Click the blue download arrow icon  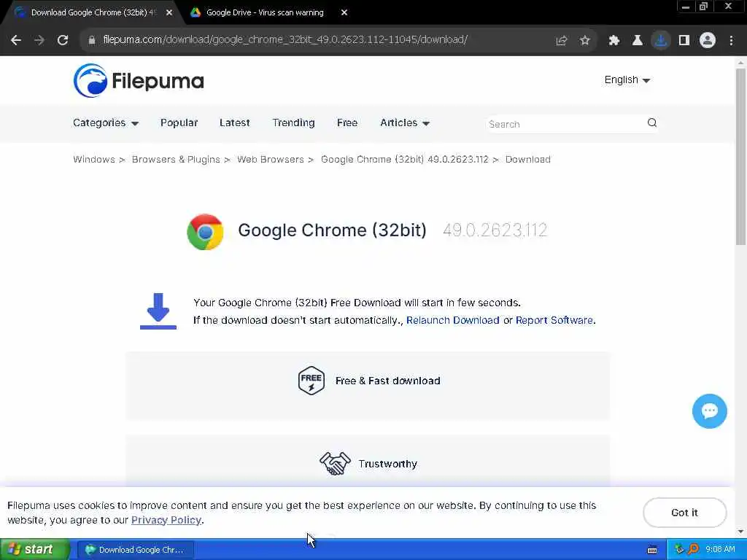coord(158,311)
